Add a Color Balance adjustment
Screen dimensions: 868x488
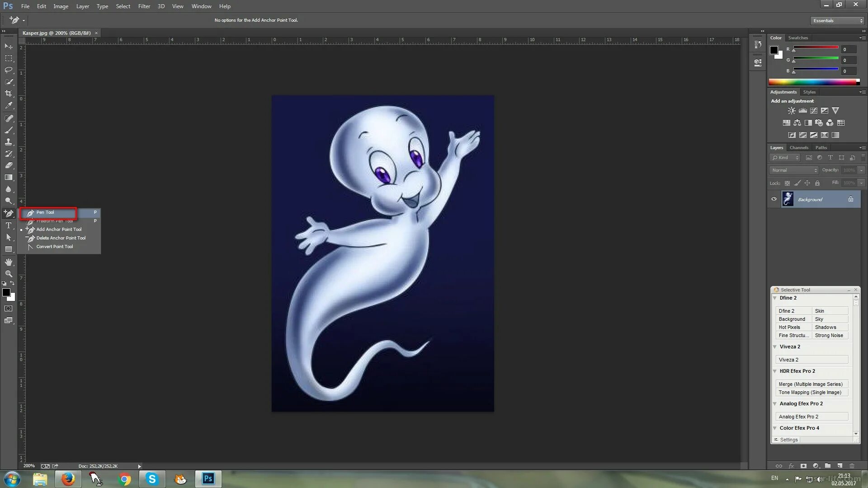pyautogui.click(x=797, y=123)
